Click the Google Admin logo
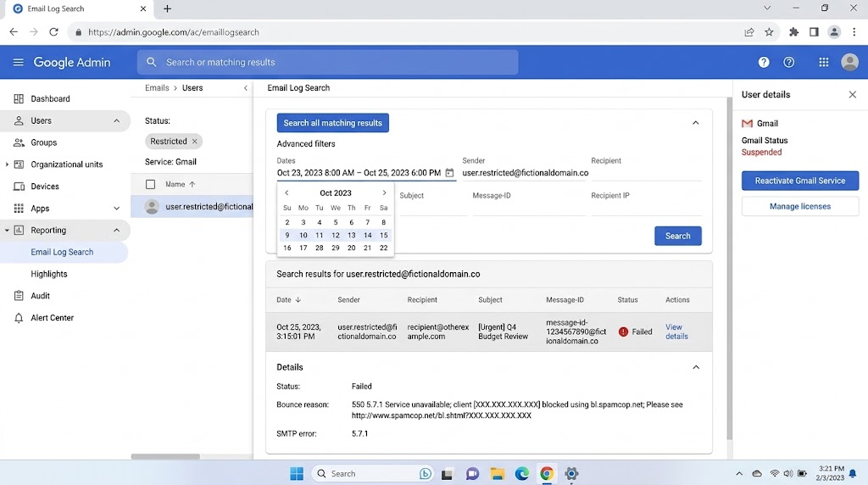Screen dimensions: 868x485 71,62
